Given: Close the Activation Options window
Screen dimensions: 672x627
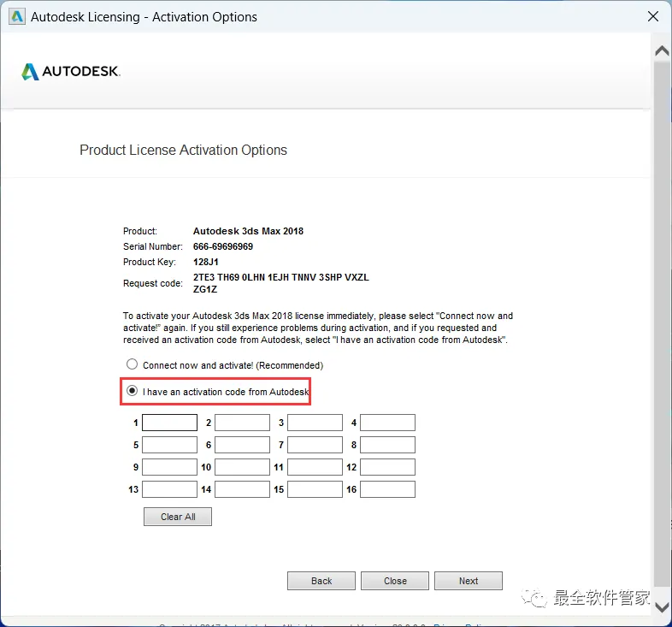Looking at the screenshot, I should coord(653,17).
